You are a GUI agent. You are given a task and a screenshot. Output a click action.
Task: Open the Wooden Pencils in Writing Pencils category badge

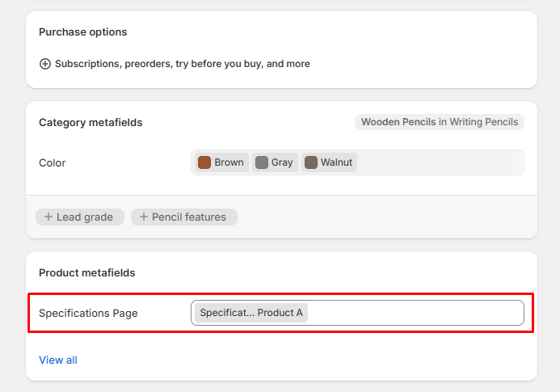click(439, 122)
